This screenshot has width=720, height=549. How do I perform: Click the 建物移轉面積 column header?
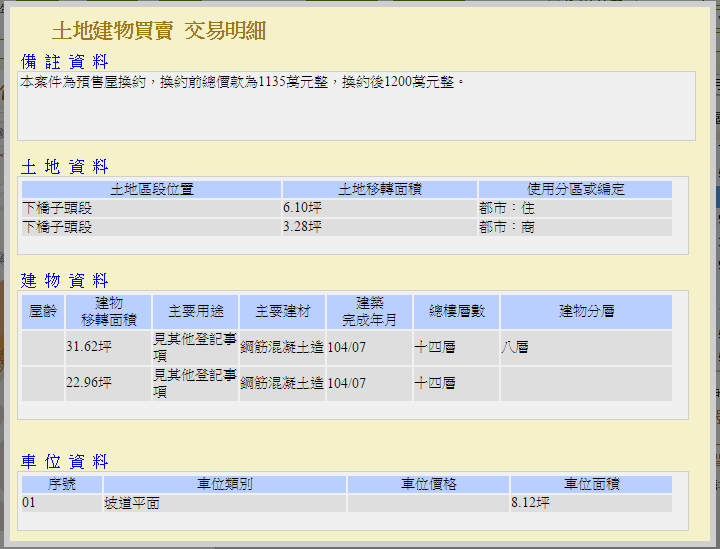click(108, 312)
